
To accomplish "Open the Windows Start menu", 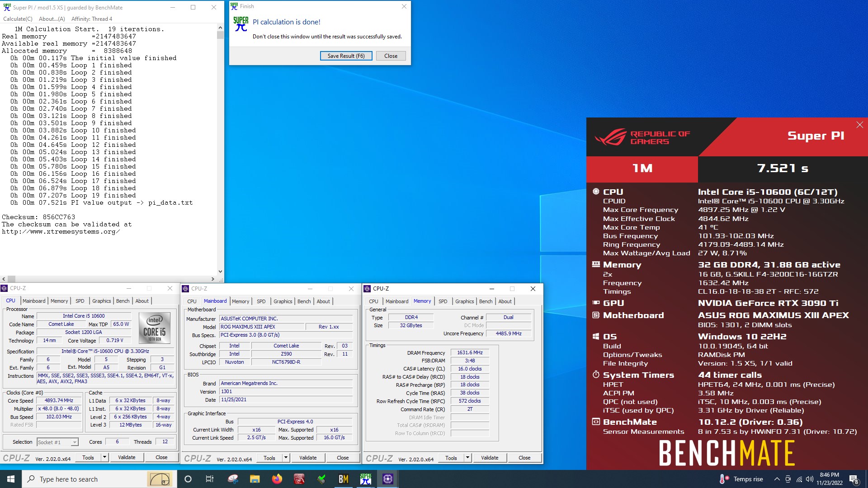I will [x=11, y=479].
